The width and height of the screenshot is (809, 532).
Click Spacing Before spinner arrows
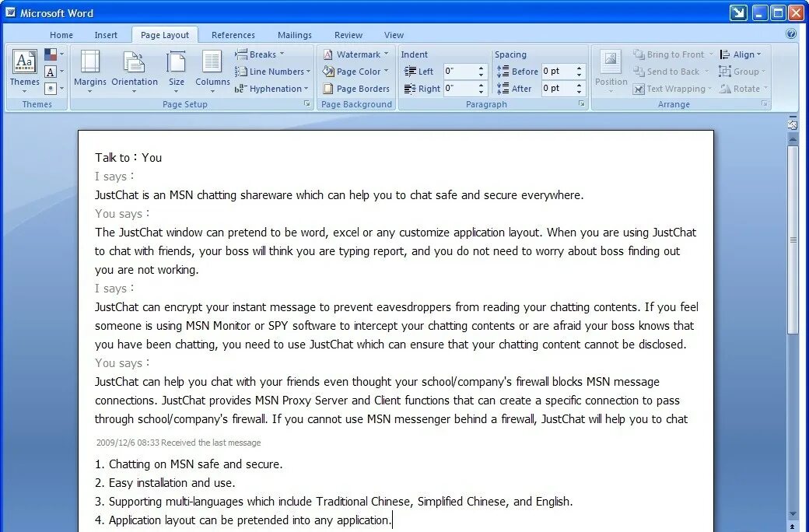tap(580, 72)
